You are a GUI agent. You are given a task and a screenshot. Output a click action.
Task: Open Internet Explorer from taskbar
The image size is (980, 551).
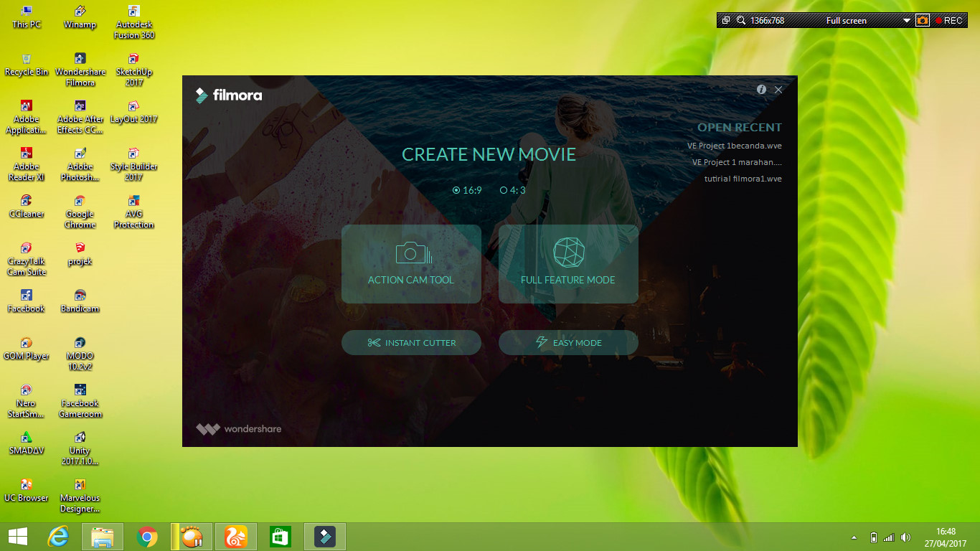point(57,537)
